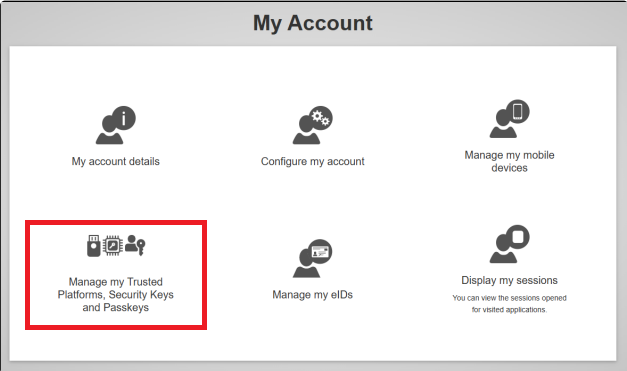Open the Display my sessions link
Viewport: 627px width, 371px height.
pos(509,280)
